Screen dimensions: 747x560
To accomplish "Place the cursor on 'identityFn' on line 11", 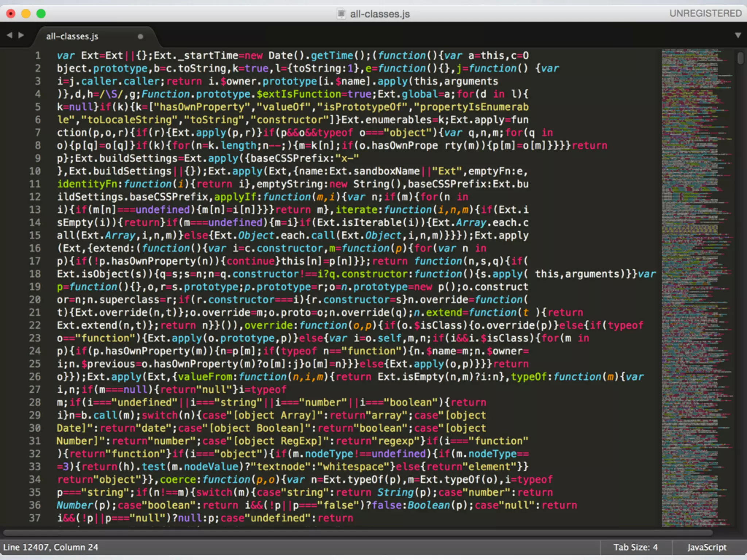I will (x=87, y=184).
